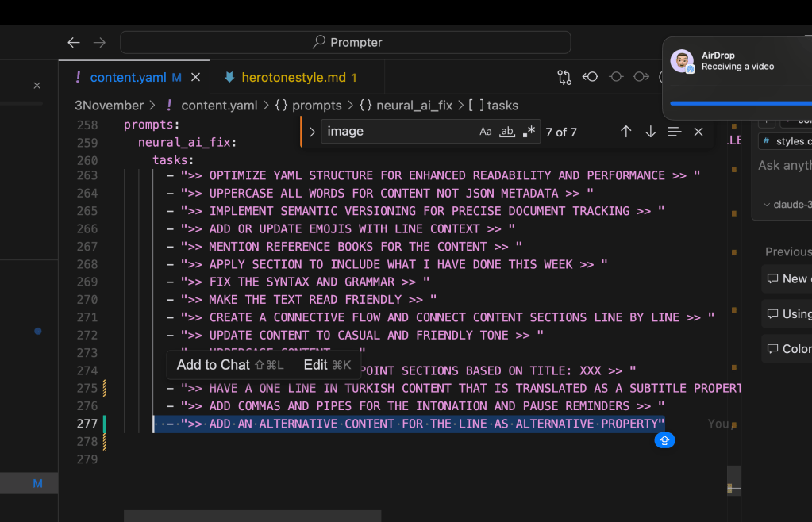This screenshot has height=522, width=812.
Task: Go to the next find match
Action: [650, 132]
